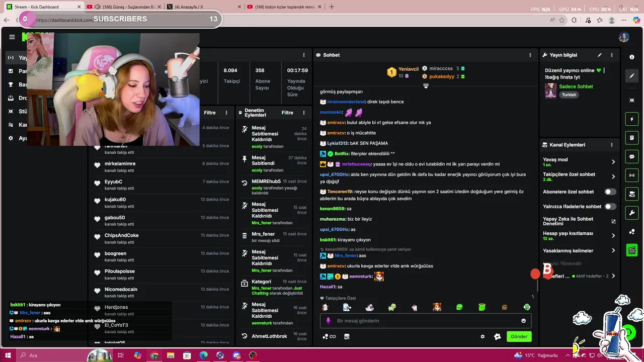644x362 pixels.
Task: Open Task View on the taskbar
Action: coord(121,355)
